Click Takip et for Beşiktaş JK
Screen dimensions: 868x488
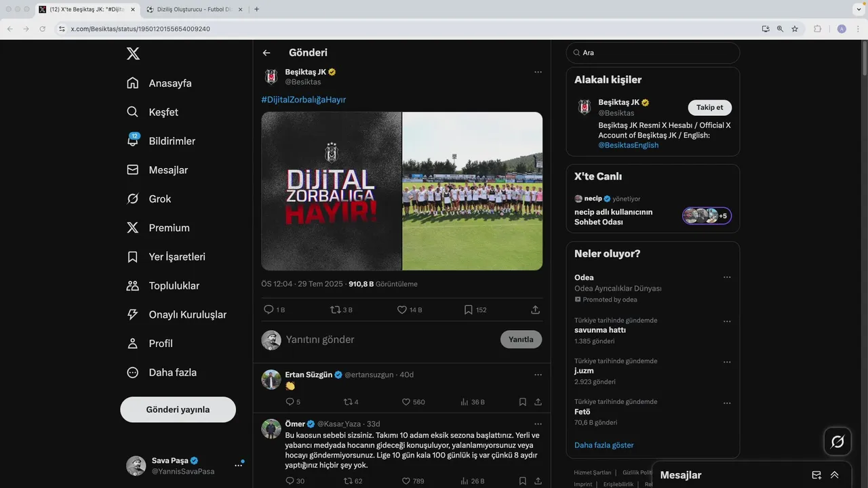[x=710, y=108]
